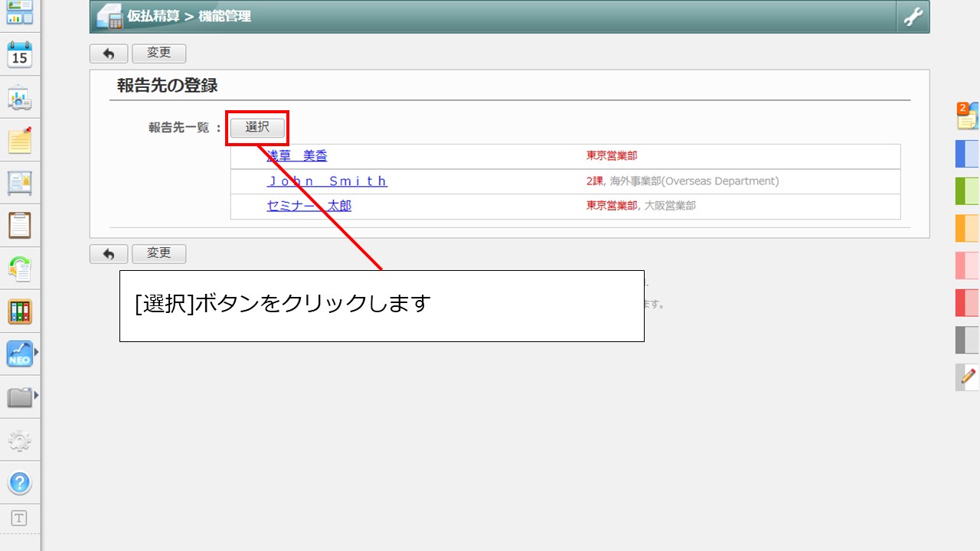980x551 pixels.
Task: Open the セミナー 太郎 link
Action: pos(309,206)
